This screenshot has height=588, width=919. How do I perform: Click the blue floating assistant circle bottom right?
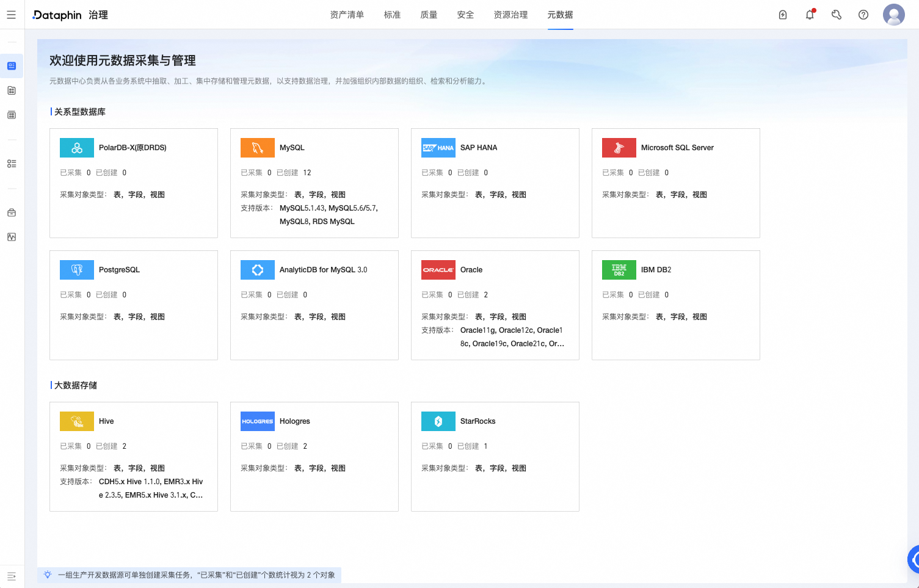point(912,559)
